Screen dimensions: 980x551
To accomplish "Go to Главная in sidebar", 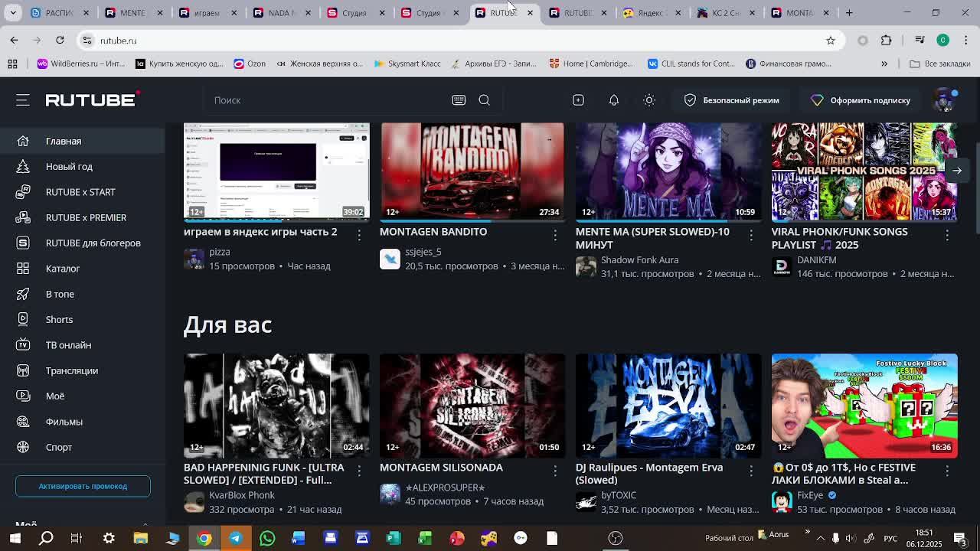I will point(83,141).
